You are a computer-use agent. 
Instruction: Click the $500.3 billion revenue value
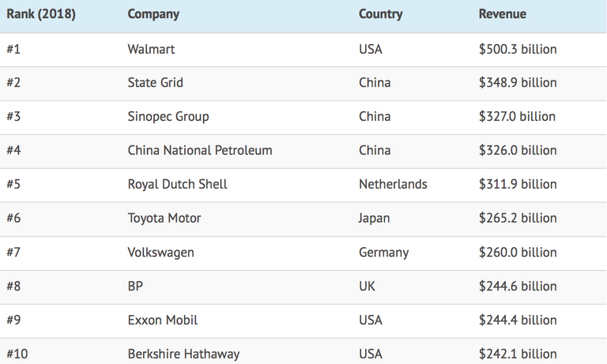coord(518,49)
